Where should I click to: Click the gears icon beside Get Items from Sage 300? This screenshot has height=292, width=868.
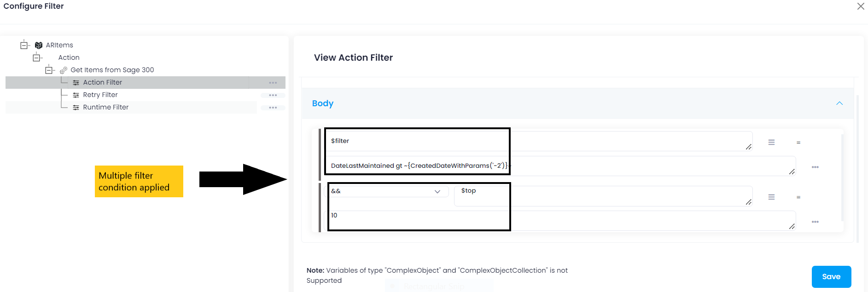64,69
